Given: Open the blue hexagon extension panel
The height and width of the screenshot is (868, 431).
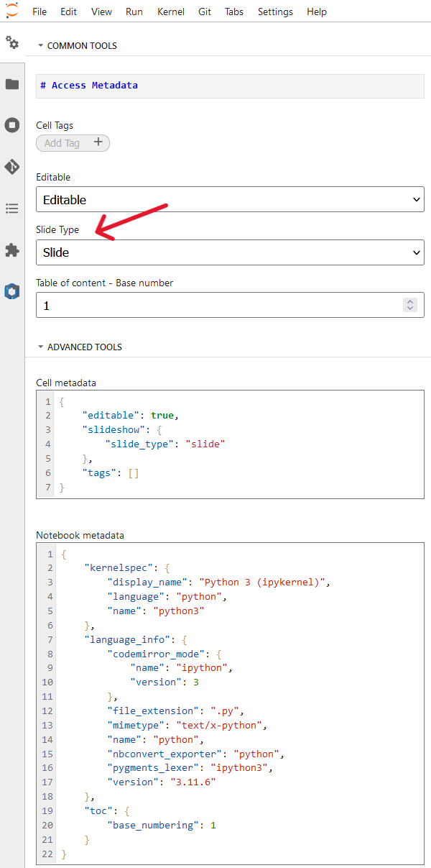Looking at the screenshot, I should (x=11, y=291).
